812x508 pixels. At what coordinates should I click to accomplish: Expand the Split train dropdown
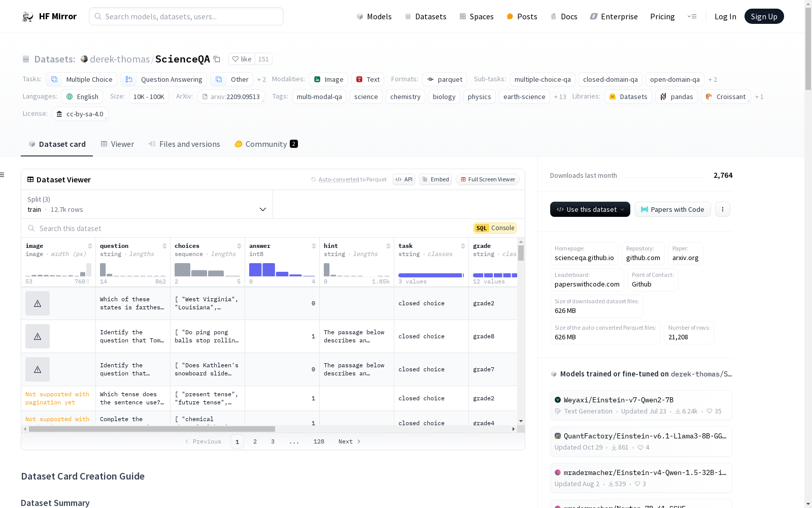pos(147,204)
